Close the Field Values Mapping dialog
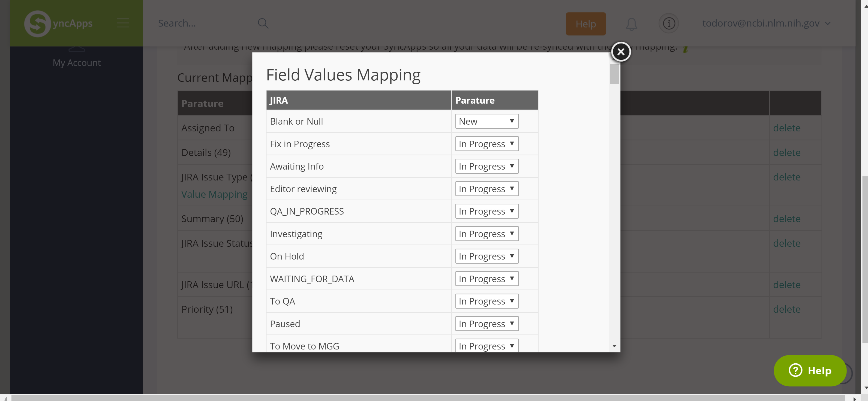This screenshot has width=868, height=401. 621,52
